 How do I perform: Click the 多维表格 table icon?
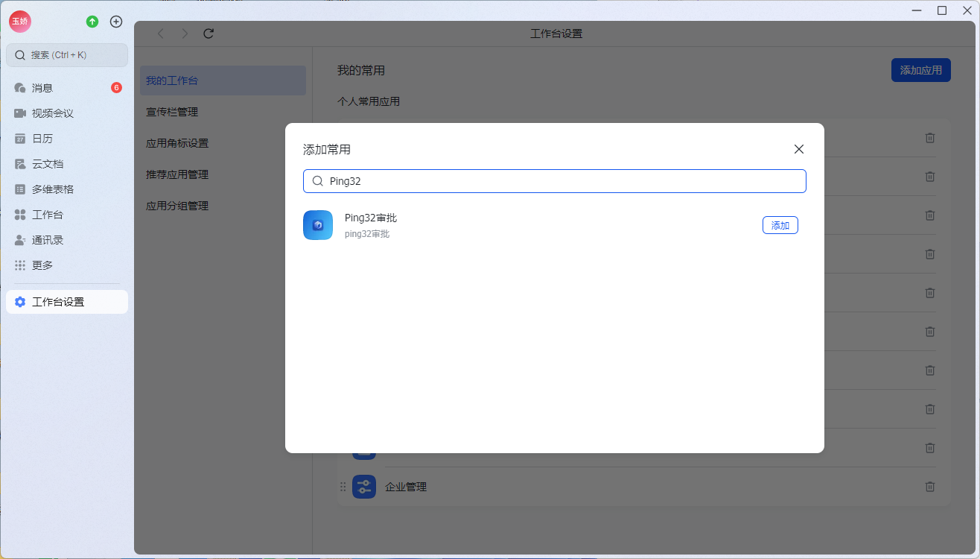tap(20, 189)
